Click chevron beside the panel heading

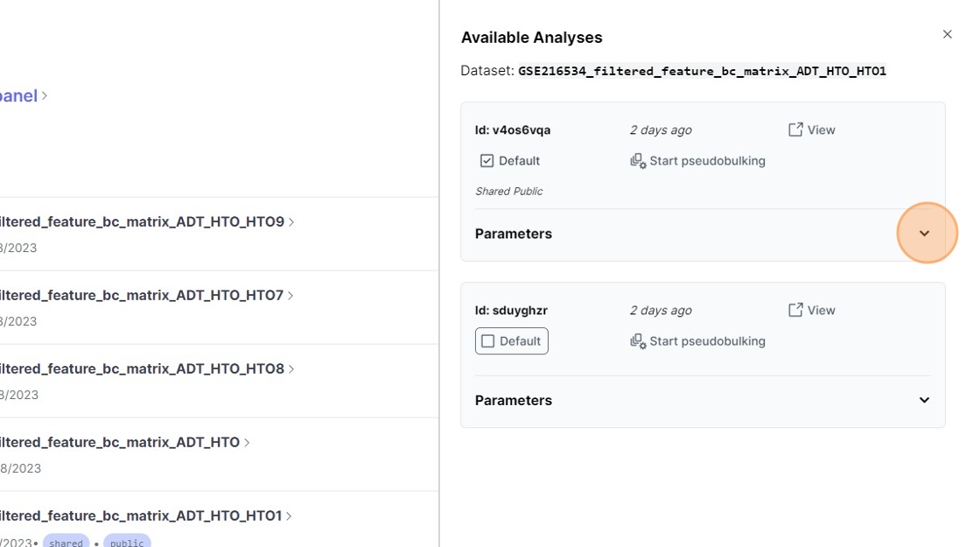(45, 95)
